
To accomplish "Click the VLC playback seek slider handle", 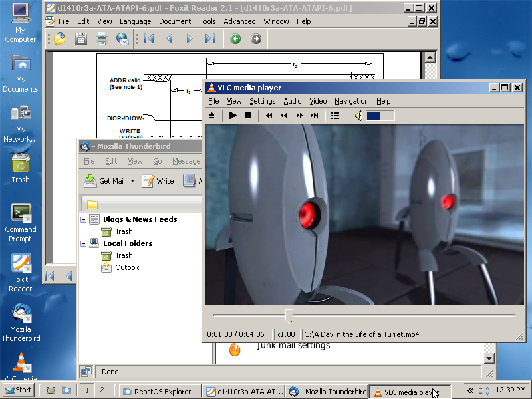I will pyautogui.click(x=289, y=315).
